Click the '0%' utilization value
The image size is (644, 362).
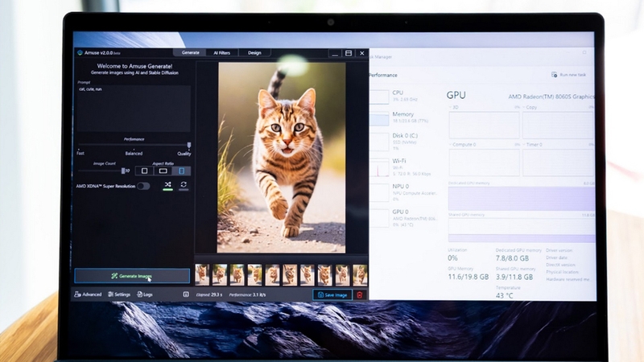452,258
